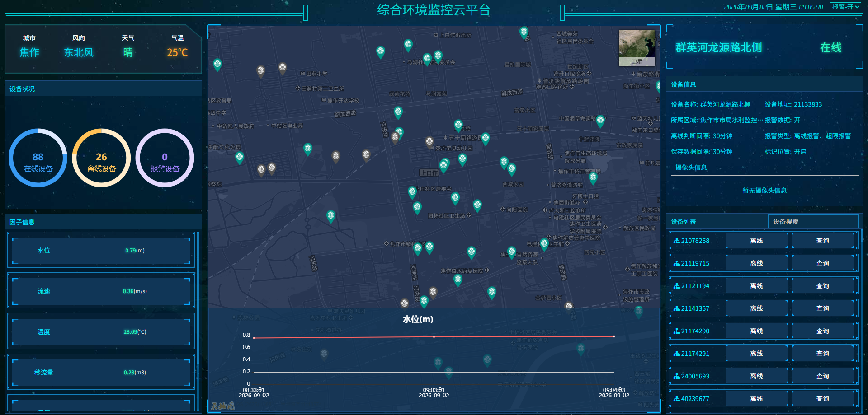
Task: Click 离线 status of device 21121194
Action: click(756, 286)
